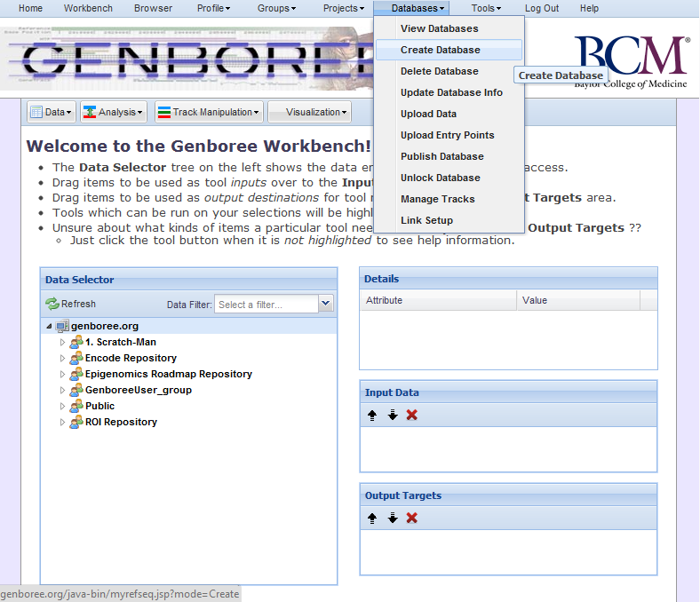
Task: Click the Log Out link
Action: click(x=542, y=8)
